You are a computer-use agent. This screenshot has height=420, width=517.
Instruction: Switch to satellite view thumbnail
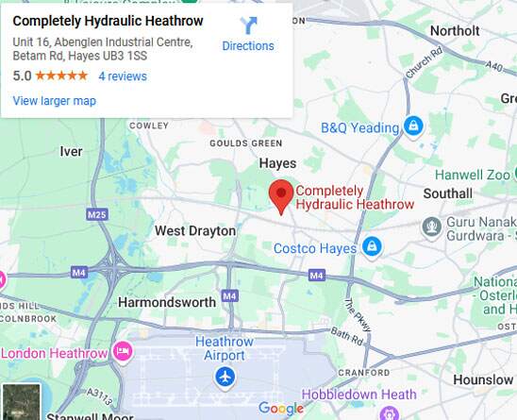pyautogui.click(x=21, y=401)
